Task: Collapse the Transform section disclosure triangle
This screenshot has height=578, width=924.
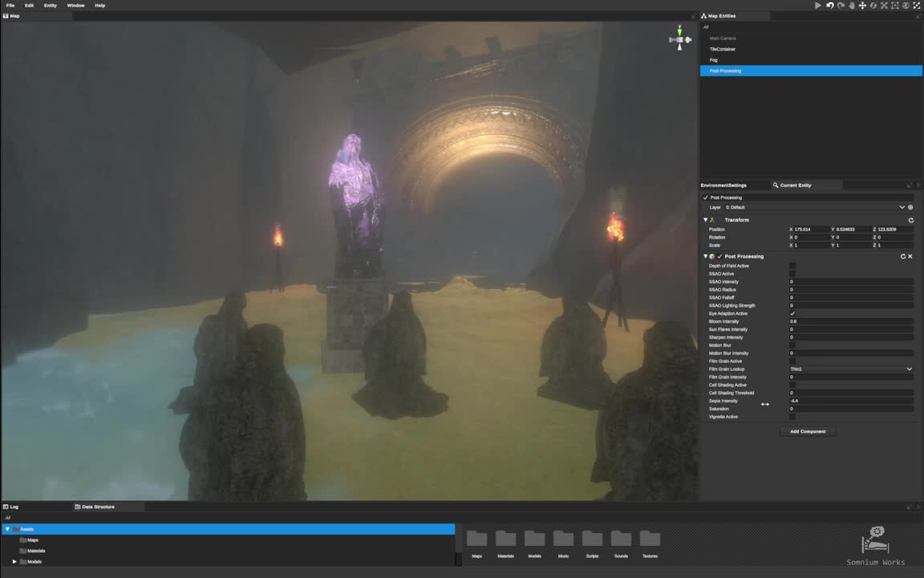Action: (706, 219)
